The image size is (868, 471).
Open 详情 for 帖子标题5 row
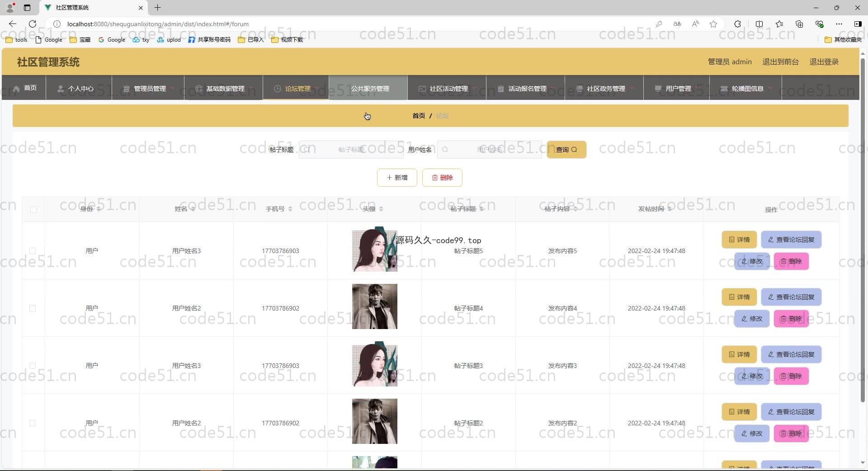click(739, 240)
